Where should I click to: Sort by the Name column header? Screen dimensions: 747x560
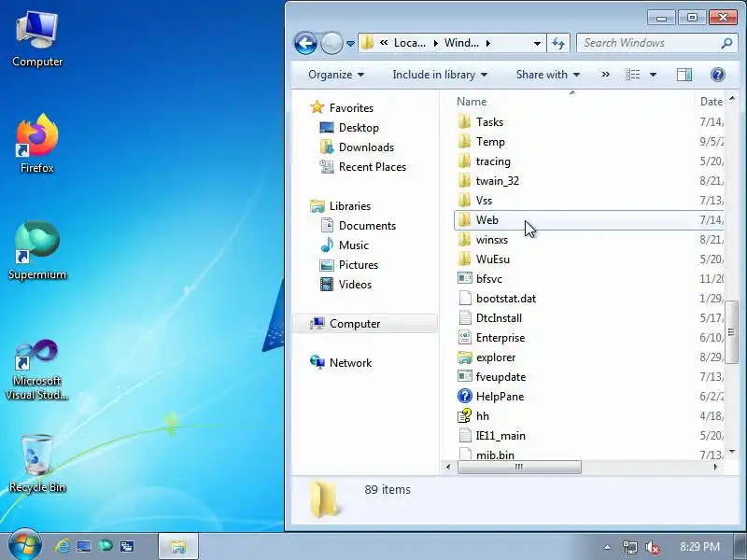pos(472,102)
